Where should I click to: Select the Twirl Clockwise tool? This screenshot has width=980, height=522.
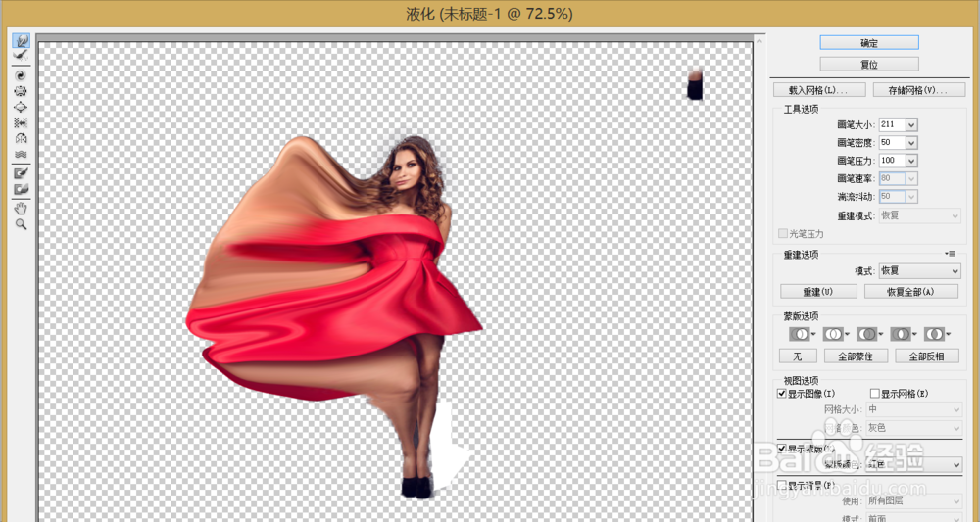(x=22, y=75)
